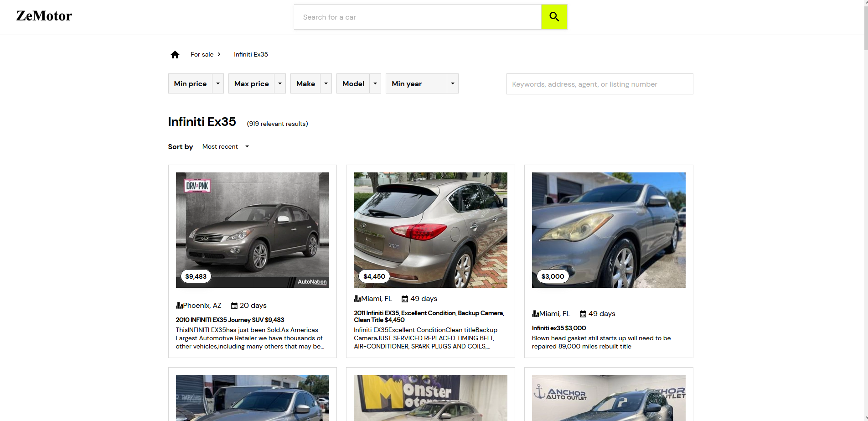This screenshot has width=868, height=421.
Task: Open the Min year dropdown
Action: click(422, 83)
